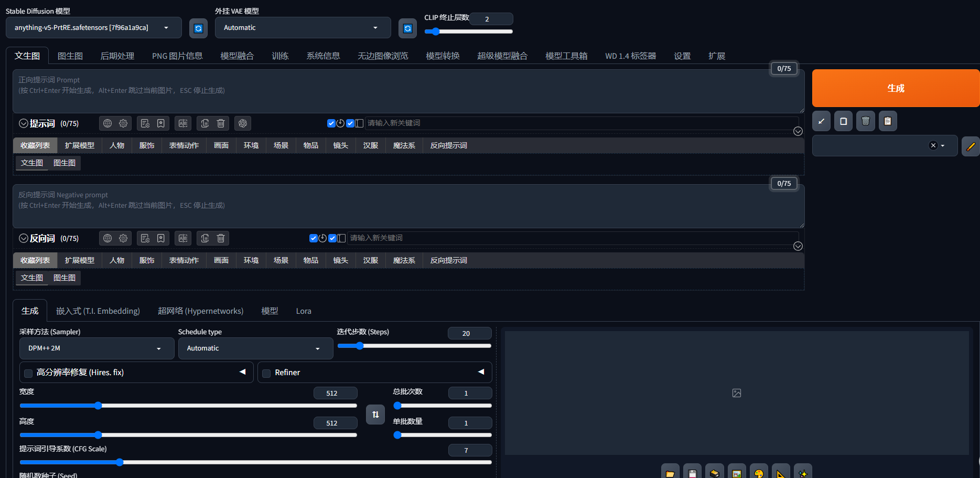Open the sampler DPM++ 2M dropdown
The image size is (980, 478).
coord(96,348)
